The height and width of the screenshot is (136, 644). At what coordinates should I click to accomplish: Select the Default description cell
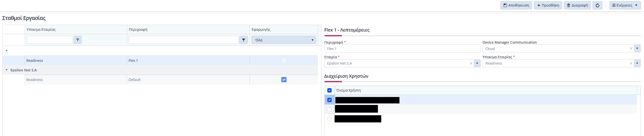tap(188, 80)
